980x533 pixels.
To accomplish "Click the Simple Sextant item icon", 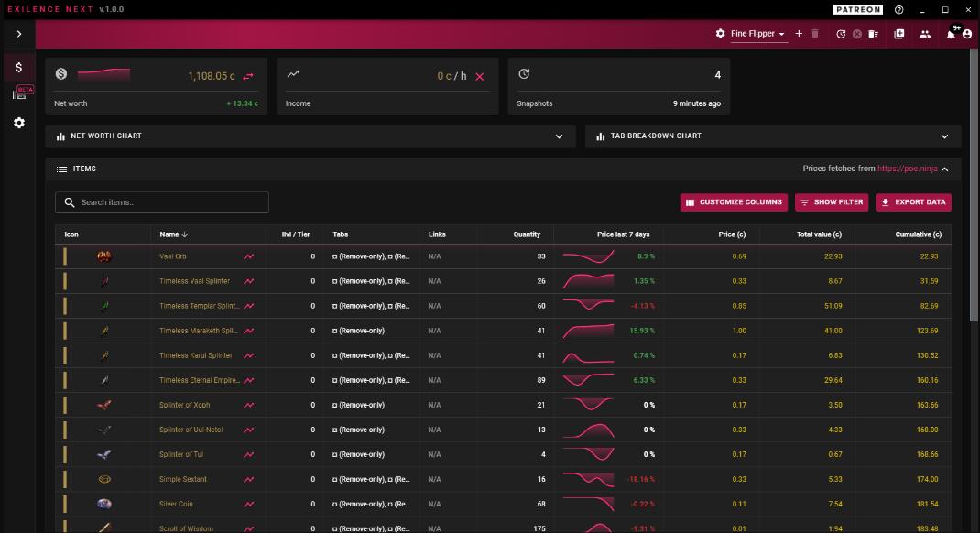I will (104, 479).
